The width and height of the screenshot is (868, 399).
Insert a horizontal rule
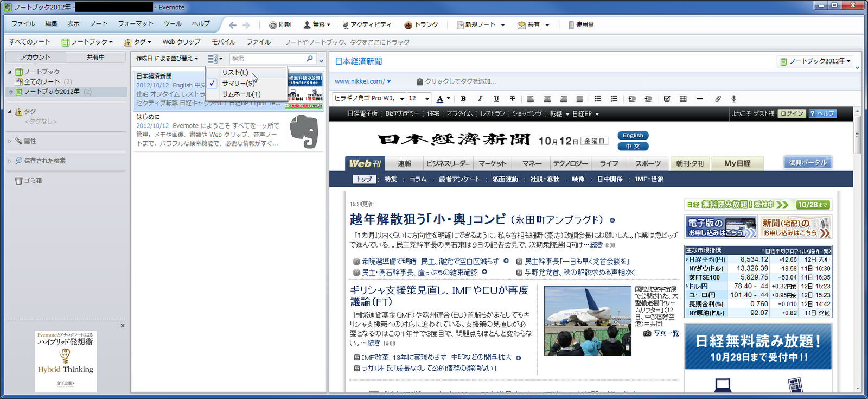click(699, 99)
